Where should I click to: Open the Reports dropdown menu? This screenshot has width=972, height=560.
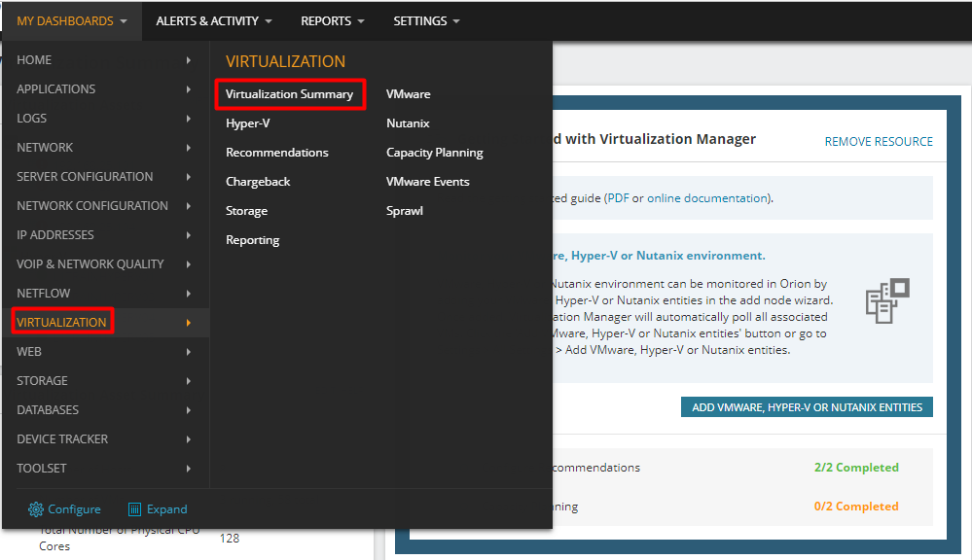tap(332, 21)
